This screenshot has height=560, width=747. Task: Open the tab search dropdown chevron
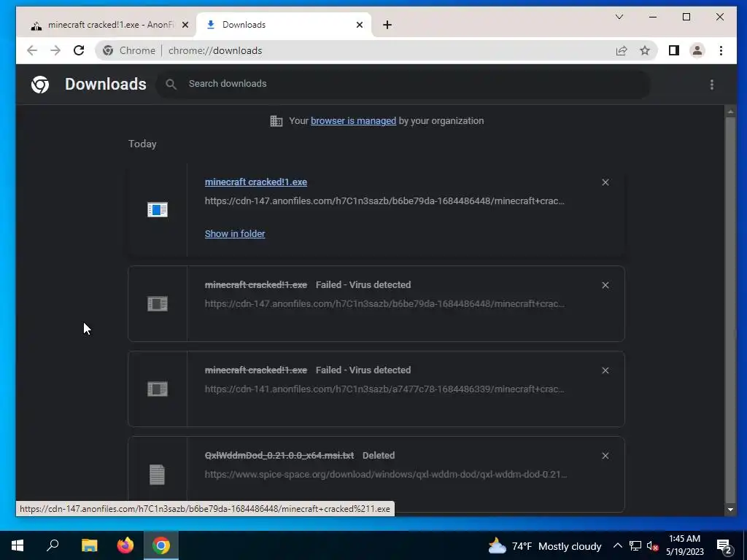(x=619, y=17)
